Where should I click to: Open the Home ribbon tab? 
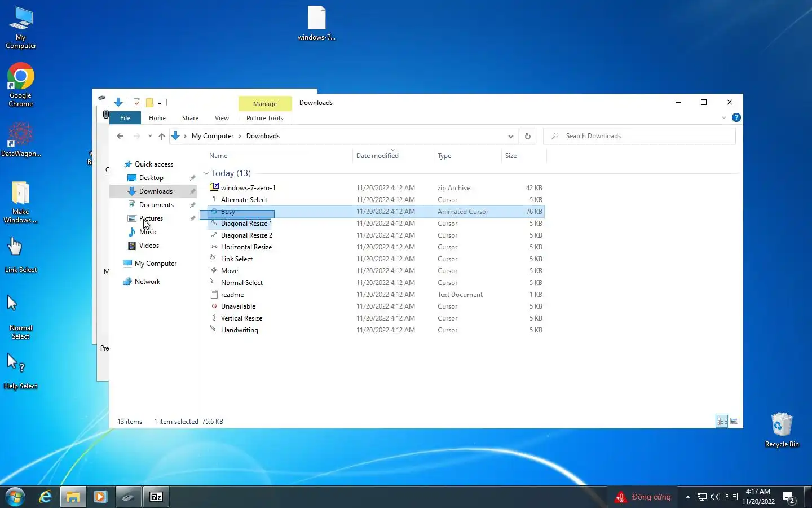tap(157, 118)
